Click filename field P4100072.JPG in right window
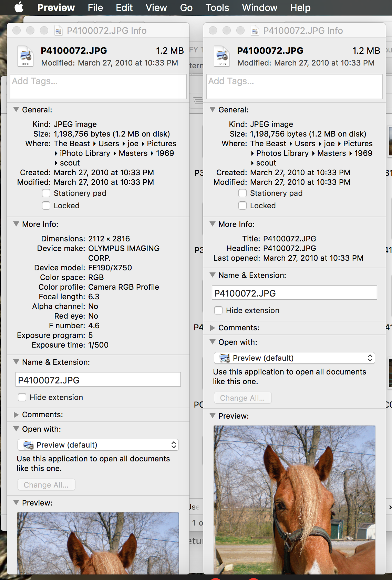392x580 pixels. [x=295, y=293]
